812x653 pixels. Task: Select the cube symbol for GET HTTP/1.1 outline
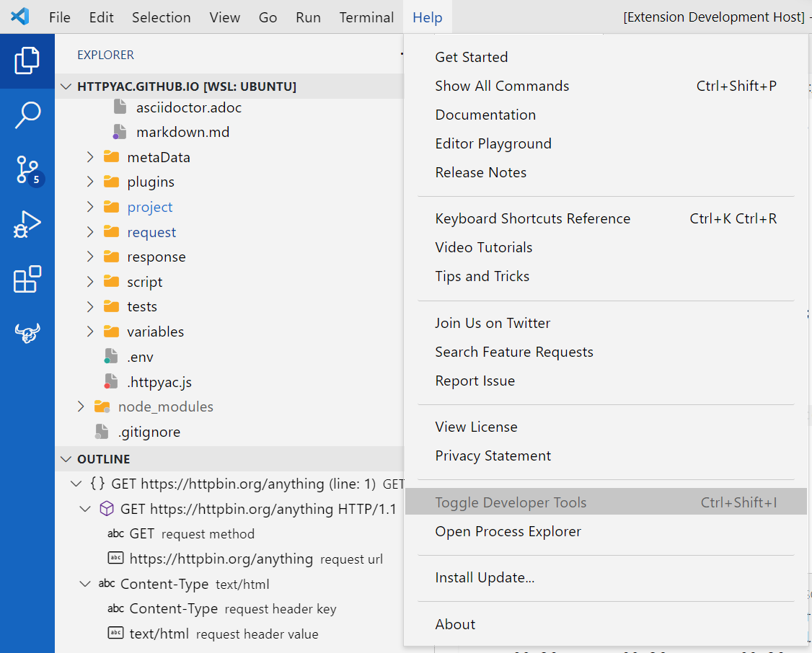107,508
